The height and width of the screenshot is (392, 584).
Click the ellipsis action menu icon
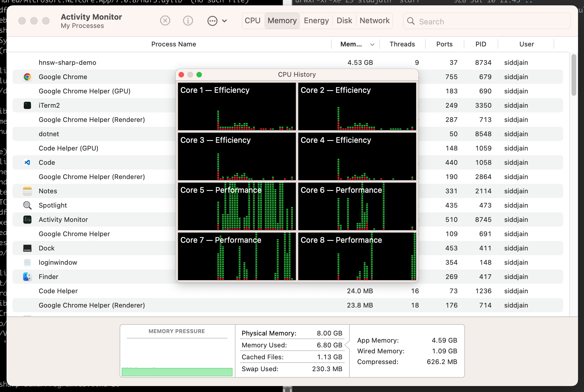[x=212, y=21]
